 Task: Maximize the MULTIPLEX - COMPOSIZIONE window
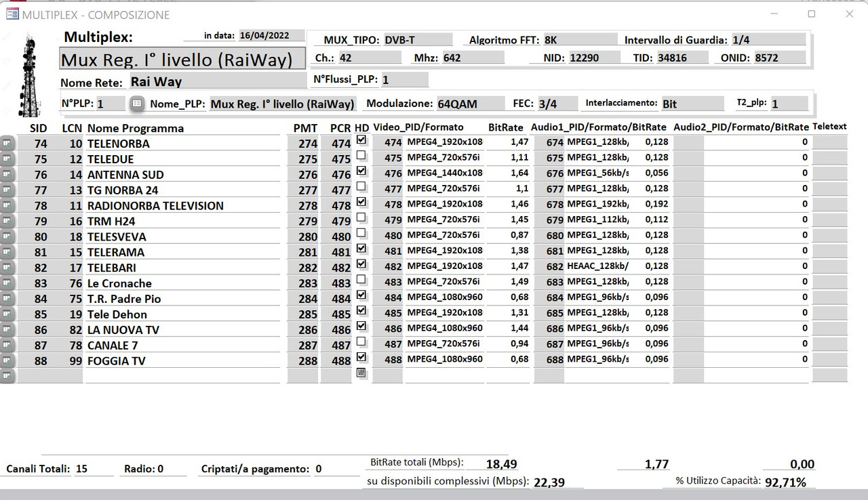(x=812, y=14)
